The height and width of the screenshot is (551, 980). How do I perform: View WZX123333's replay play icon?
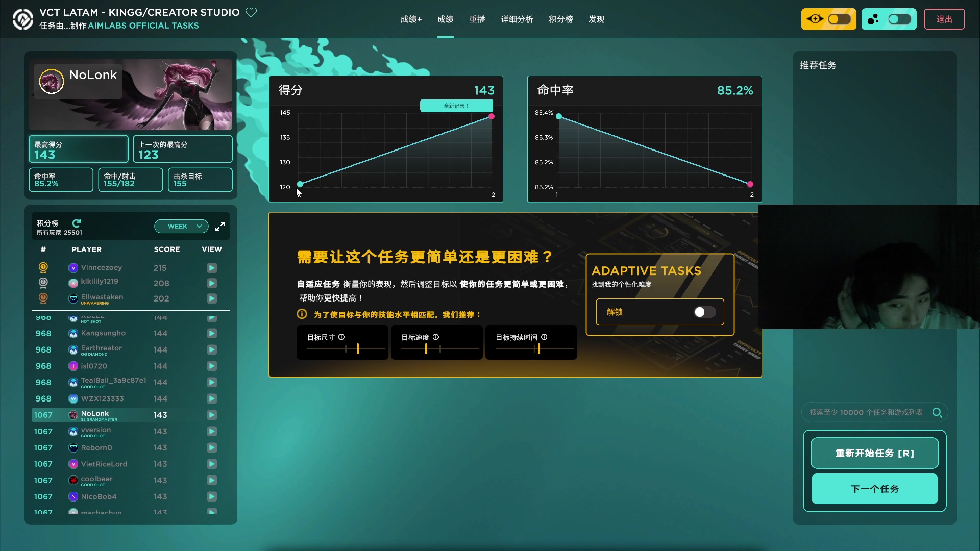(212, 398)
